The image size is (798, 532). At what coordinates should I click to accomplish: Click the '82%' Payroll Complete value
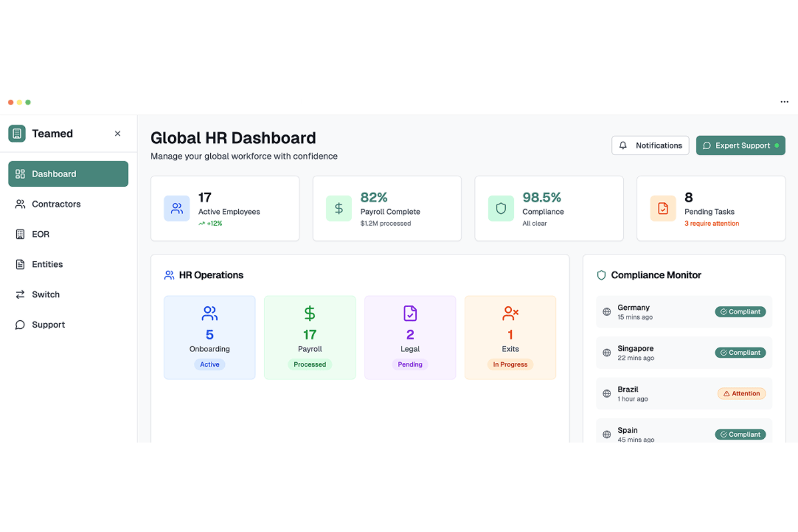tap(374, 197)
